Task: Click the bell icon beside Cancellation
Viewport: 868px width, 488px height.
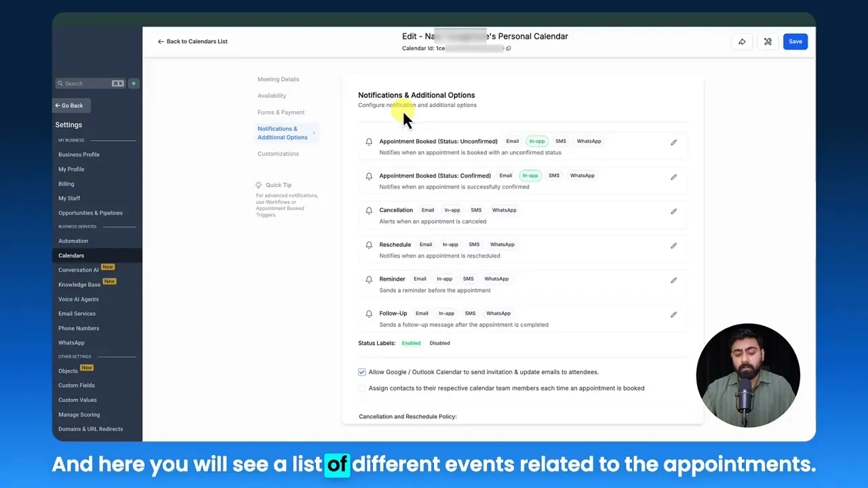Action: pyautogui.click(x=369, y=211)
